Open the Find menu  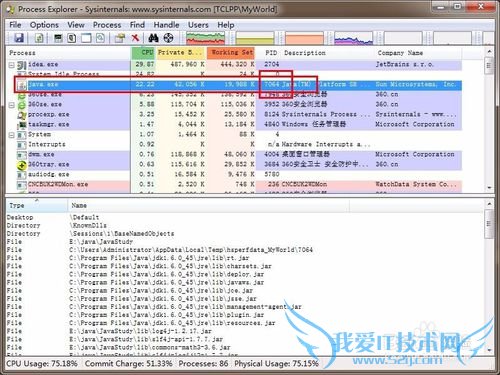click(137, 25)
